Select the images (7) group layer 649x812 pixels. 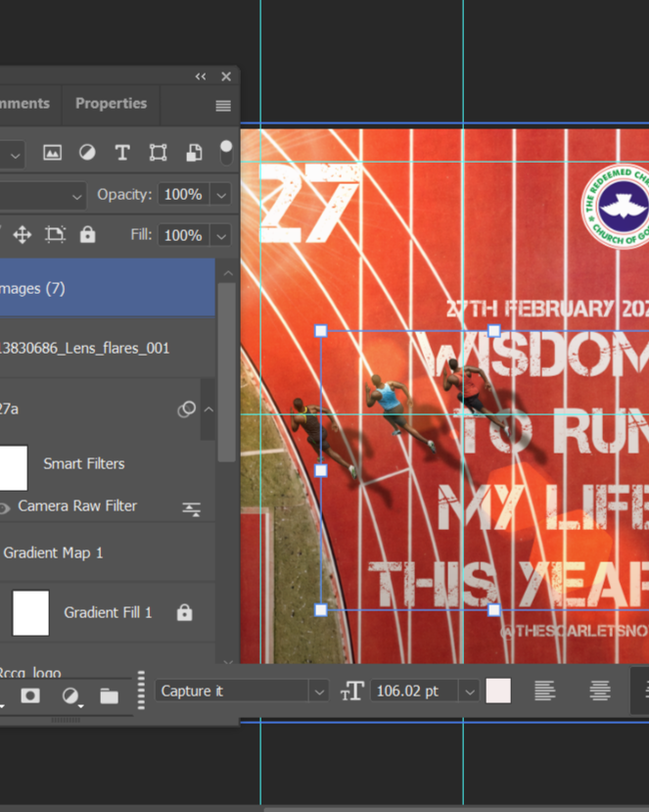pyautogui.click(x=107, y=288)
